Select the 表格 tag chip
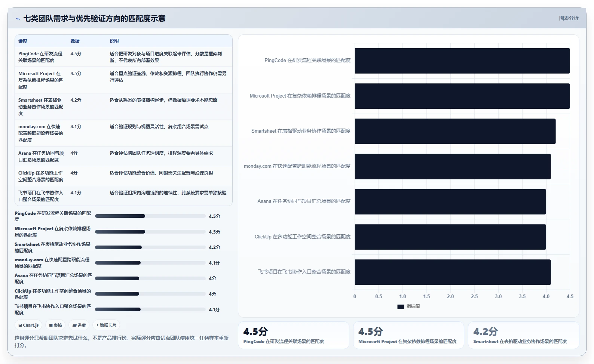This screenshot has height=364, width=594. point(55,325)
